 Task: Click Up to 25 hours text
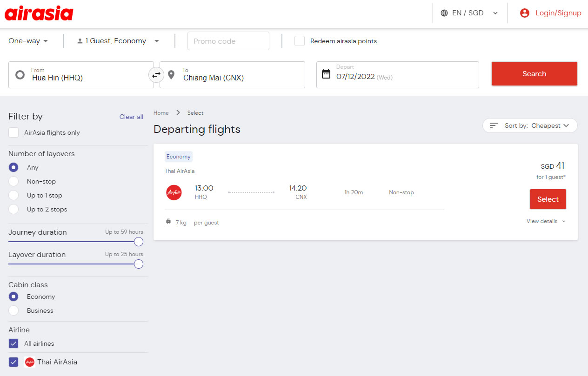(124, 254)
